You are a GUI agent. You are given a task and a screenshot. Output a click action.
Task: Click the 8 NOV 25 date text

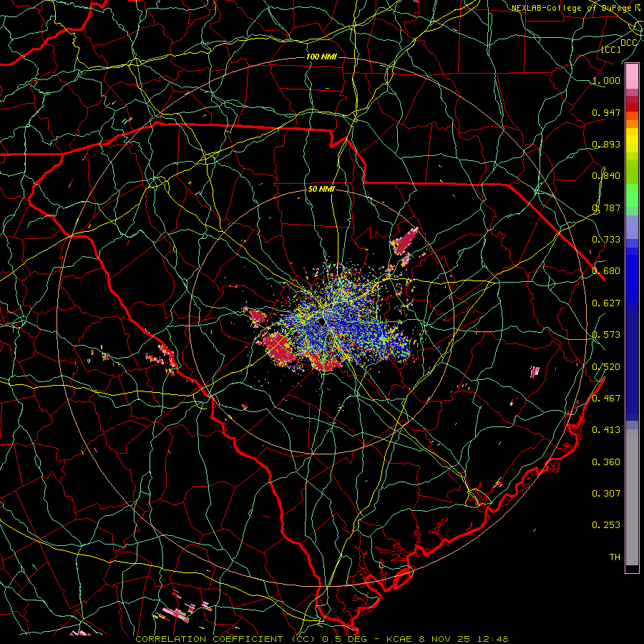(446, 639)
